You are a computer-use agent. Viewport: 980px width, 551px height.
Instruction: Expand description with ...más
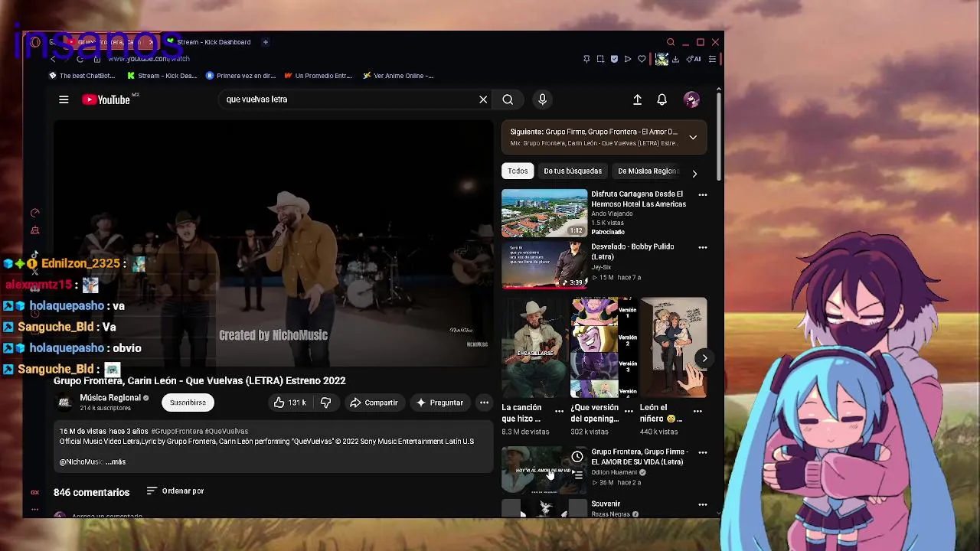[116, 462]
